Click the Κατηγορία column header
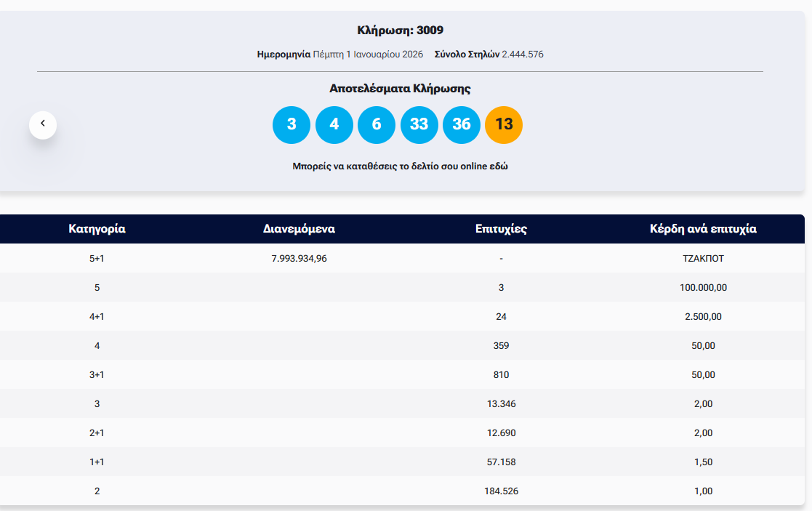Screen dimensions: 812x511 point(97,229)
